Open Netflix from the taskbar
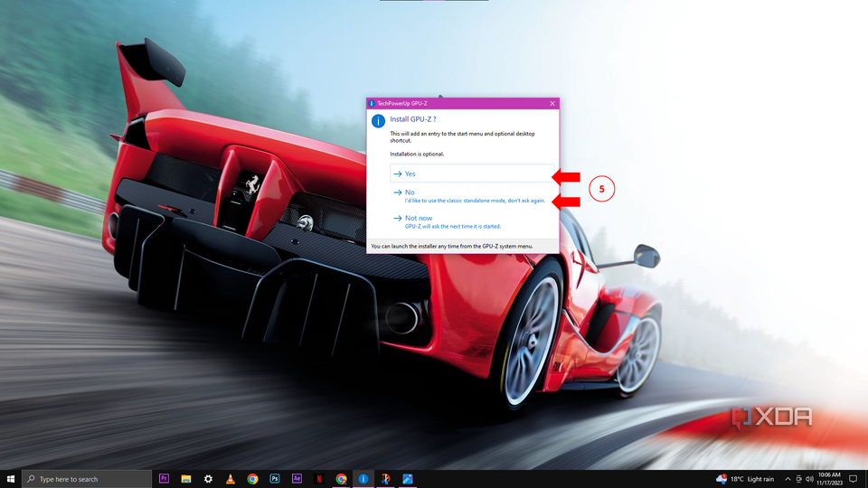868x488 pixels. point(319,479)
